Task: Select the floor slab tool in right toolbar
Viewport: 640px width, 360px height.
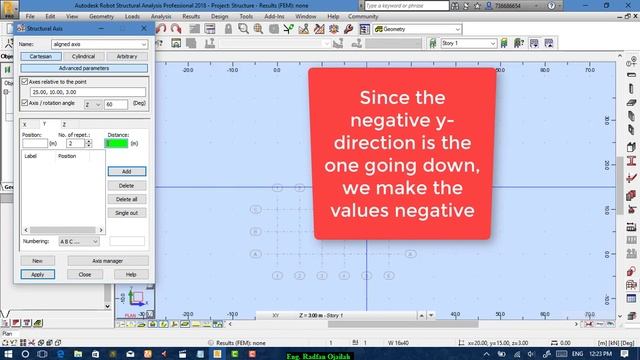Action: coord(631,102)
